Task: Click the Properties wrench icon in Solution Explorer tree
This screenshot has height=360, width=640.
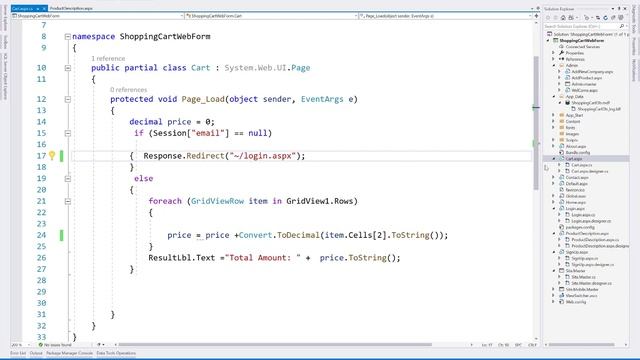Action: 562,53
